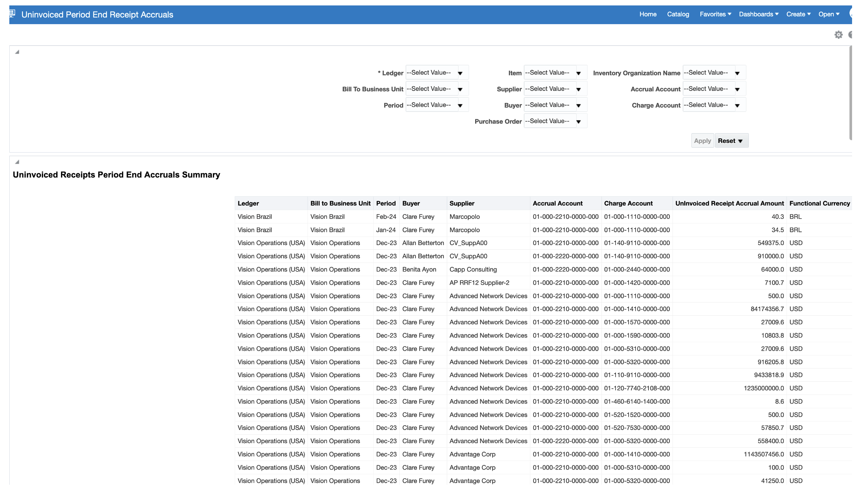Open the Accrual Account dropdown

(x=738, y=89)
